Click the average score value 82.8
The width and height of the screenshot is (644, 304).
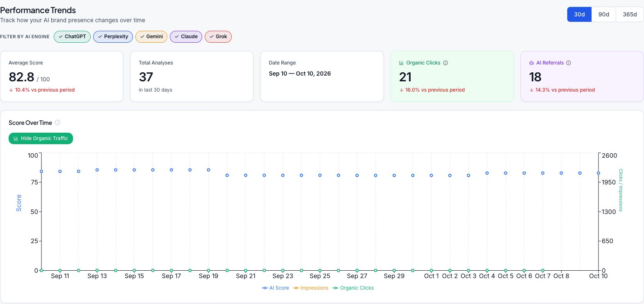21,77
